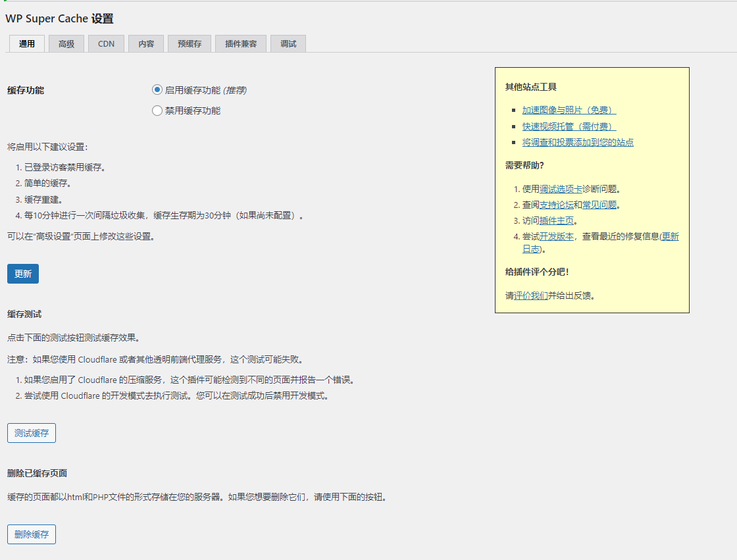
Task: Select 禁用缓存功能 radio button
Action: (157, 111)
